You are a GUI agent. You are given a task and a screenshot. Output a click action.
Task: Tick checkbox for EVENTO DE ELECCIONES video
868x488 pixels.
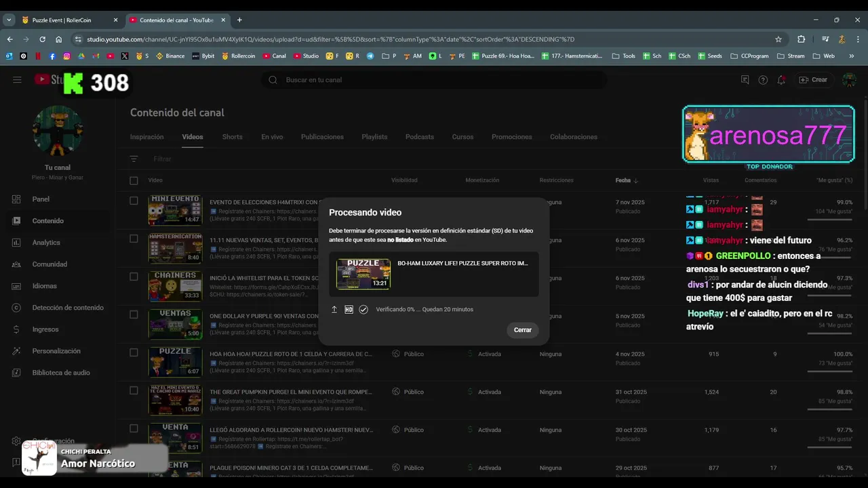134,201
